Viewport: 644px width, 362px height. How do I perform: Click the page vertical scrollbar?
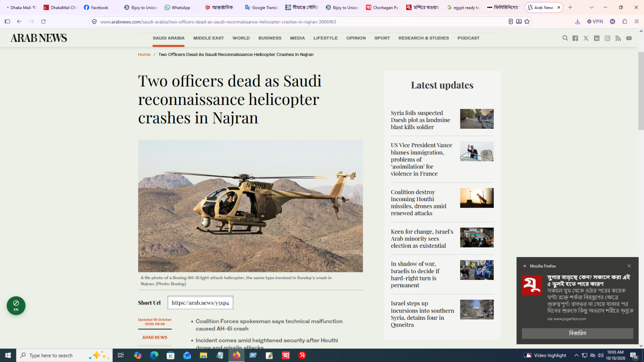pyautogui.click(x=641, y=91)
